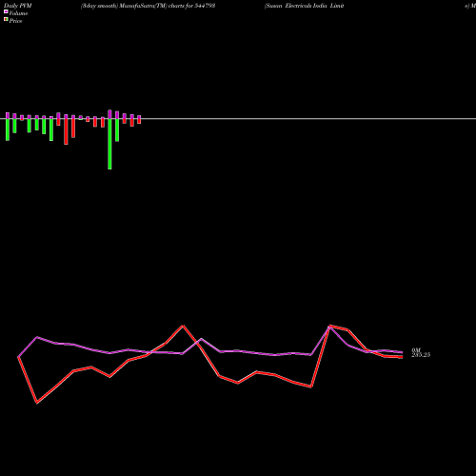Image resolution: width=476 pixels, height=476 pixels.
Task: Click the red price line's lowest point
Action: [37, 403]
